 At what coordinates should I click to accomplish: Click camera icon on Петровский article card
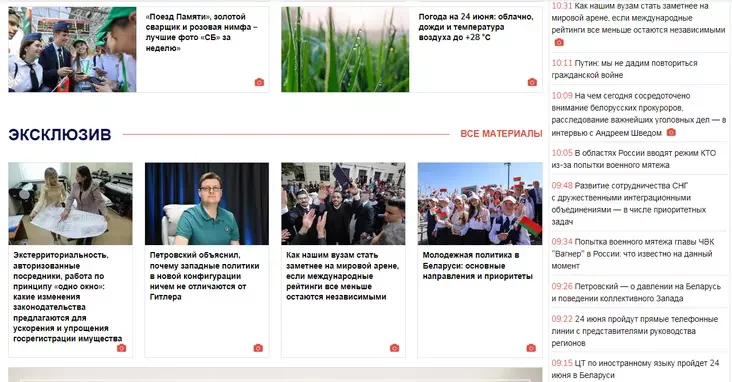258,348
